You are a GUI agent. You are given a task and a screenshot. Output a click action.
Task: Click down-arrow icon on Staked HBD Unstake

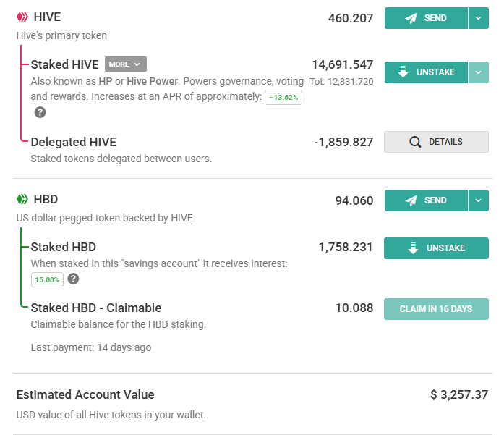pyautogui.click(x=413, y=248)
